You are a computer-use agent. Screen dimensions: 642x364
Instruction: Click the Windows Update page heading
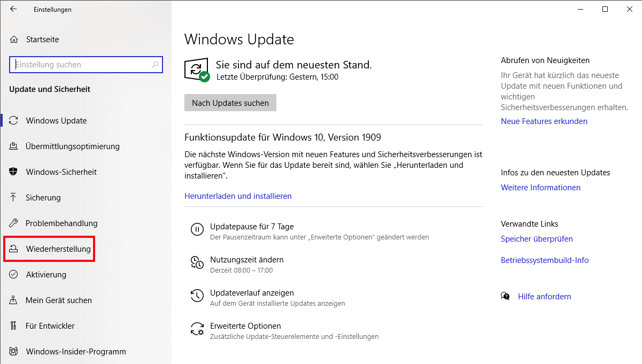[239, 40]
